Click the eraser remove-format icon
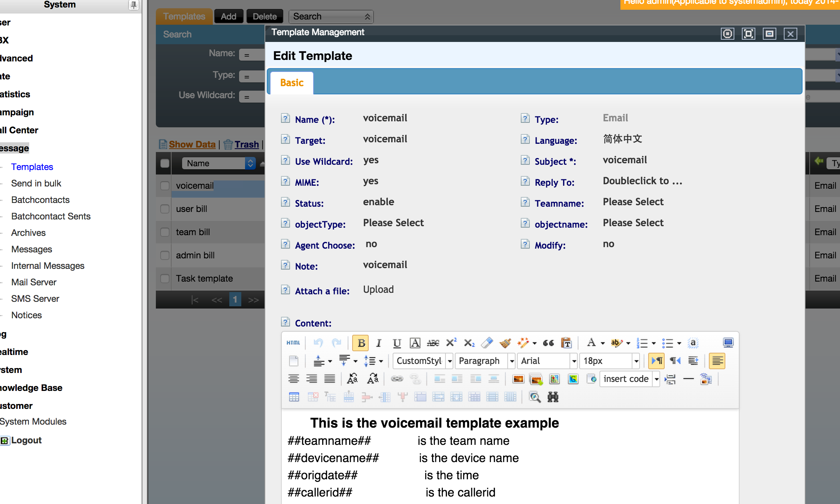The height and width of the screenshot is (504, 840). coord(487,343)
